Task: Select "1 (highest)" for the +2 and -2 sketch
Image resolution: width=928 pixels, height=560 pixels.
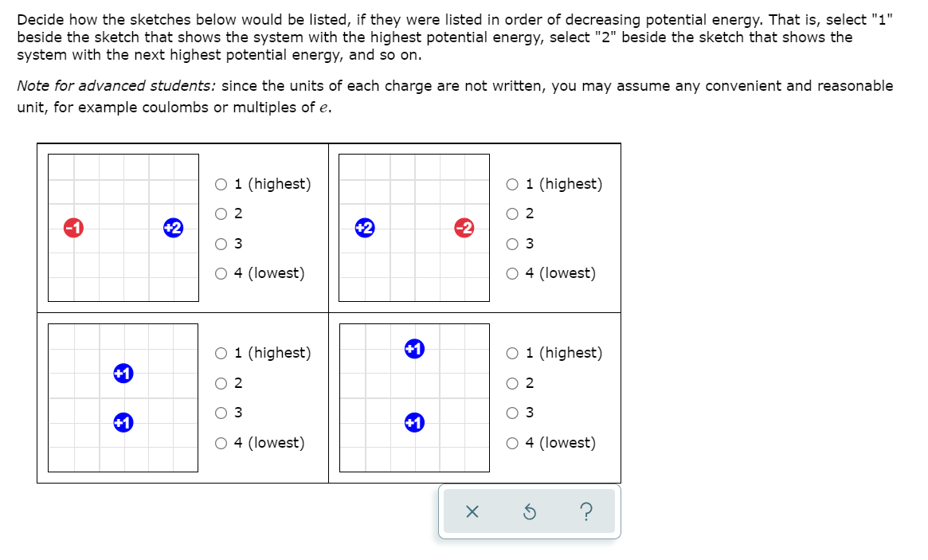Action: pos(511,184)
